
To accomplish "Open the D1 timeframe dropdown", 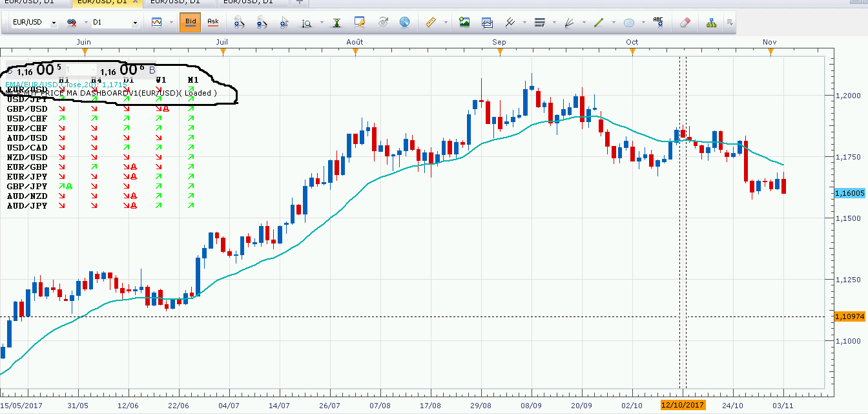I will click(x=134, y=23).
